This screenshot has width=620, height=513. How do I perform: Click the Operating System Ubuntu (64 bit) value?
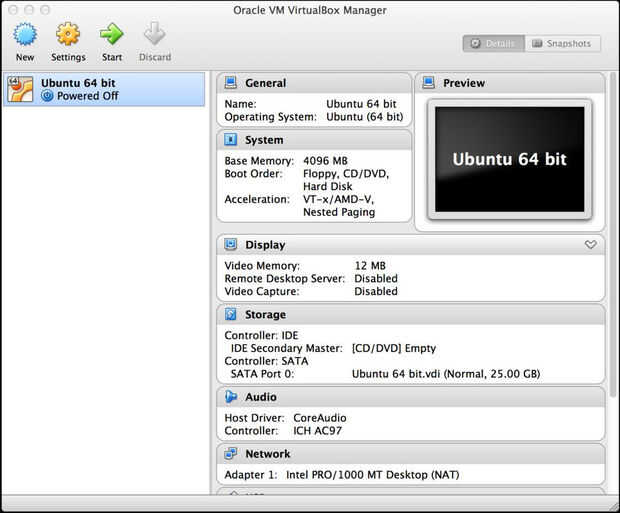(x=365, y=117)
